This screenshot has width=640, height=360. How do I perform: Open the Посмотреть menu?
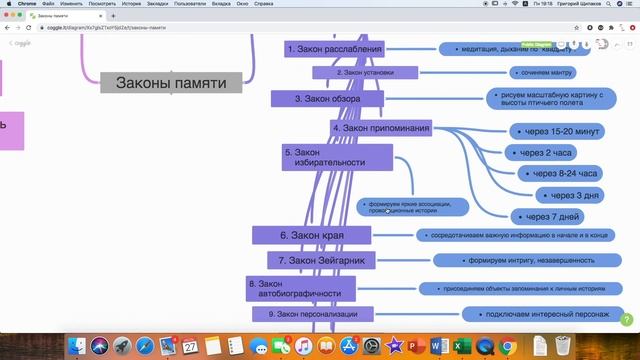pyautogui.click(x=102, y=4)
